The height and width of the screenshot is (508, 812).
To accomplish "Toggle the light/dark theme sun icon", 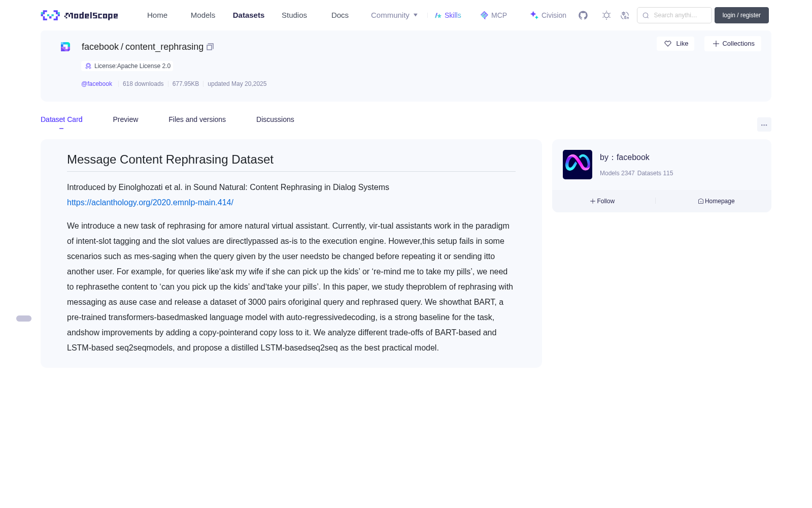I will pos(606,15).
